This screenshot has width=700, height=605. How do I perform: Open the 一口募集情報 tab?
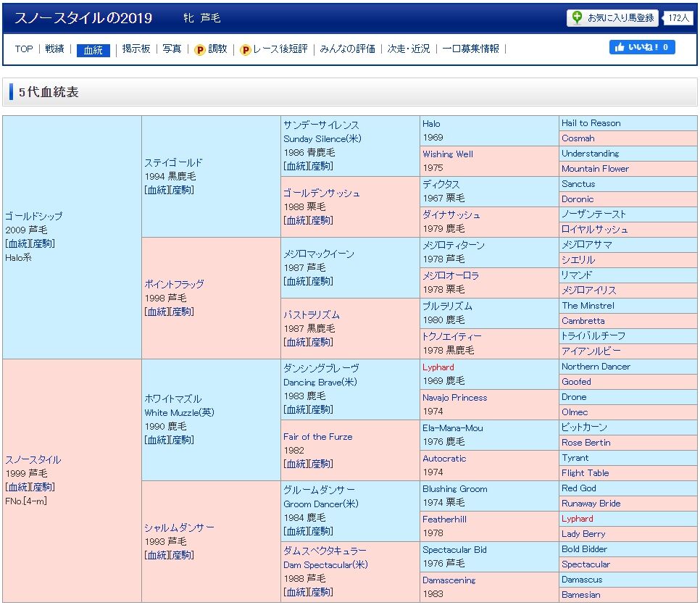(x=470, y=49)
